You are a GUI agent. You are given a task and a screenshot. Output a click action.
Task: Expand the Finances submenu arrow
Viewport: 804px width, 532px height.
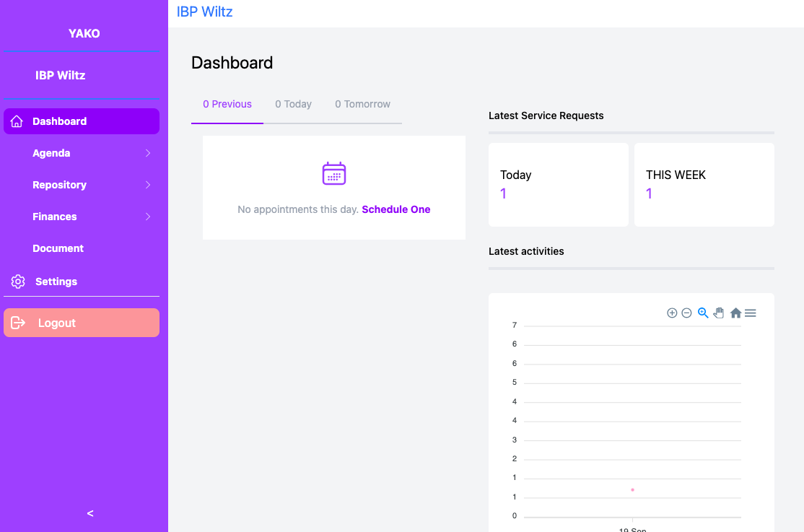(148, 217)
